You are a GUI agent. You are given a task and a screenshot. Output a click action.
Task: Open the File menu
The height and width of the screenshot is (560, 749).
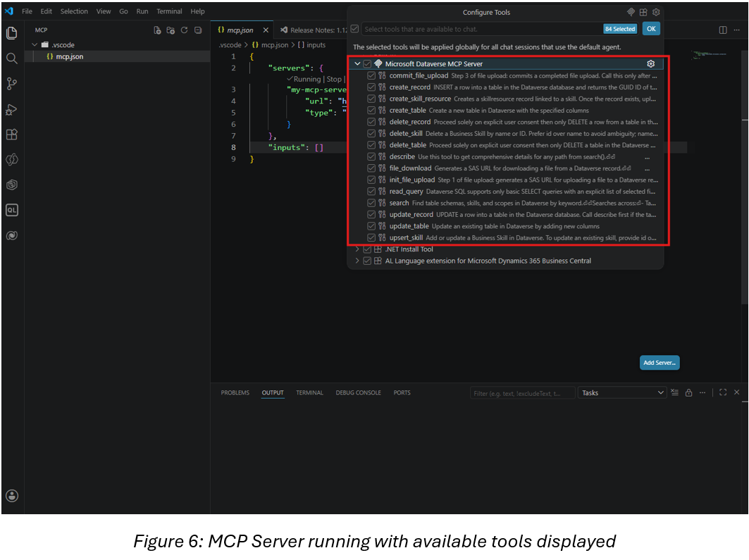[x=27, y=11]
